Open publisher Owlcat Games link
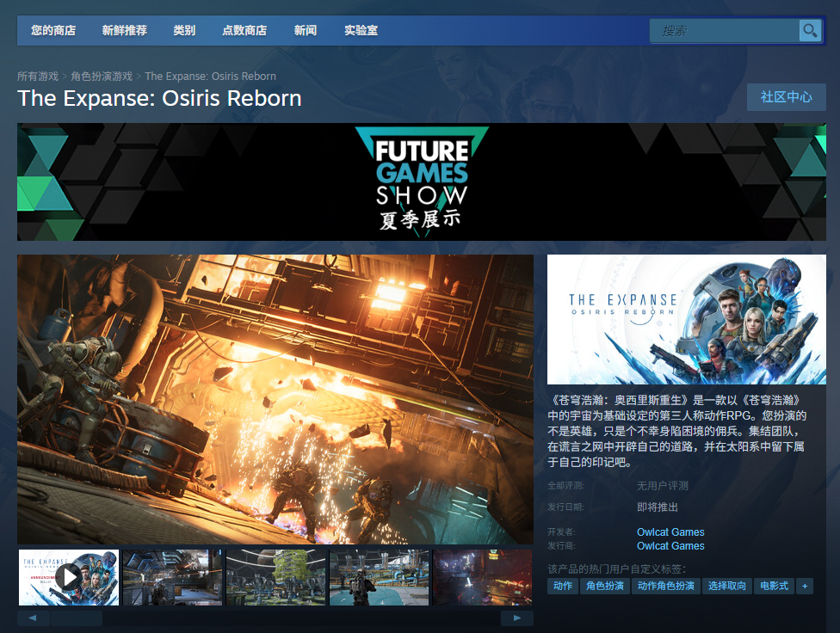 click(670, 546)
